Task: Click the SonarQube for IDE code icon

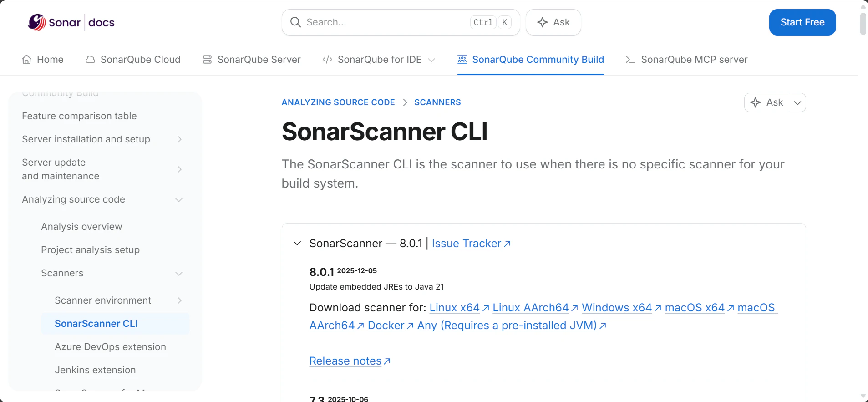Action: point(327,60)
